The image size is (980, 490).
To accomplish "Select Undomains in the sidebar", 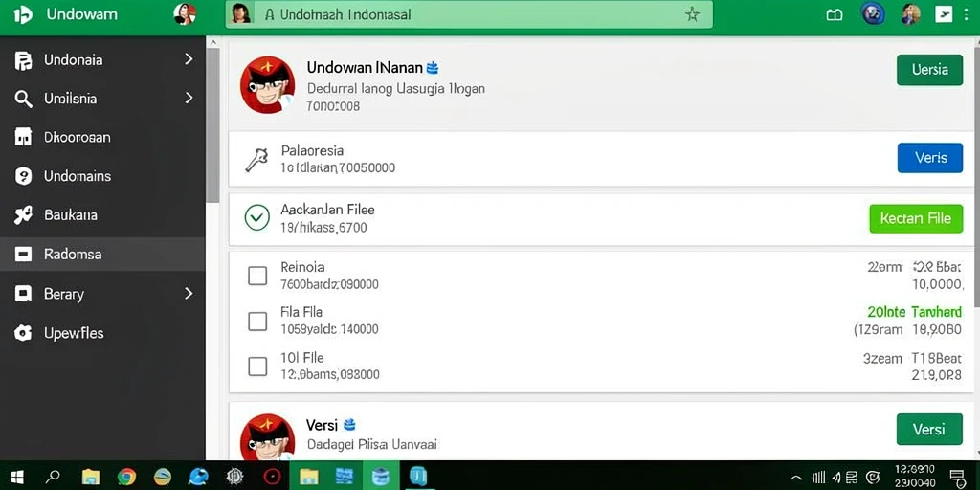I will [x=102, y=176].
